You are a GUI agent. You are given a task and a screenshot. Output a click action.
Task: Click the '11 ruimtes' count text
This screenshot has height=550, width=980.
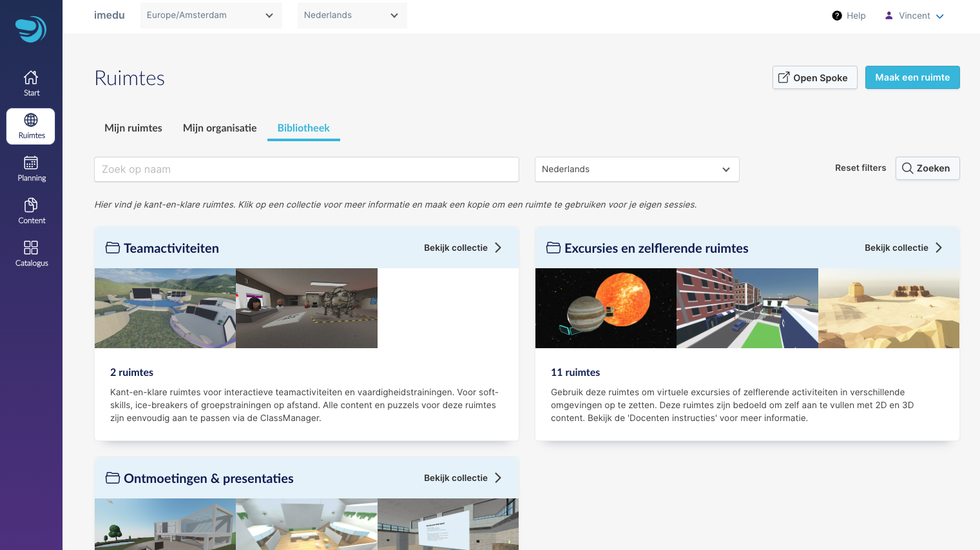tap(575, 372)
